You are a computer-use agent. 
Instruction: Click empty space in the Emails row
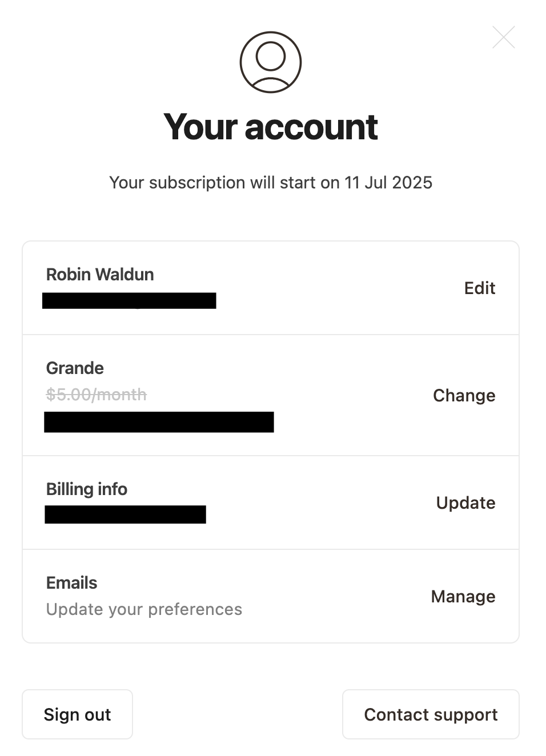pyautogui.click(x=337, y=596)
